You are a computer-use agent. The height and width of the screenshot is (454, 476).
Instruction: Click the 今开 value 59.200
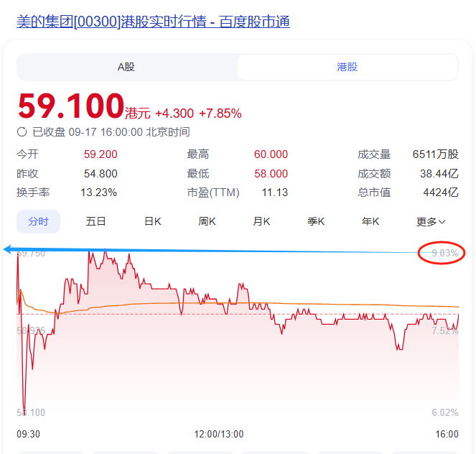(x=101, y=154)
